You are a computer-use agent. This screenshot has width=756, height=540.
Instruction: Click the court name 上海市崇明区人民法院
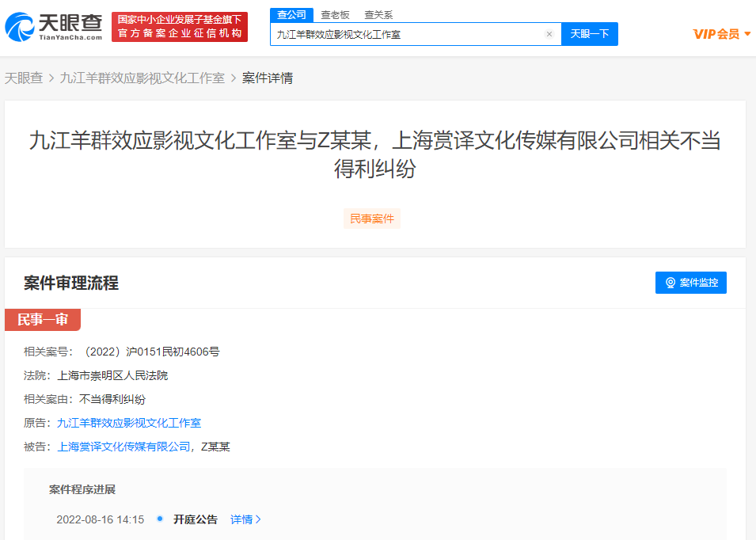tap(112, 375)
